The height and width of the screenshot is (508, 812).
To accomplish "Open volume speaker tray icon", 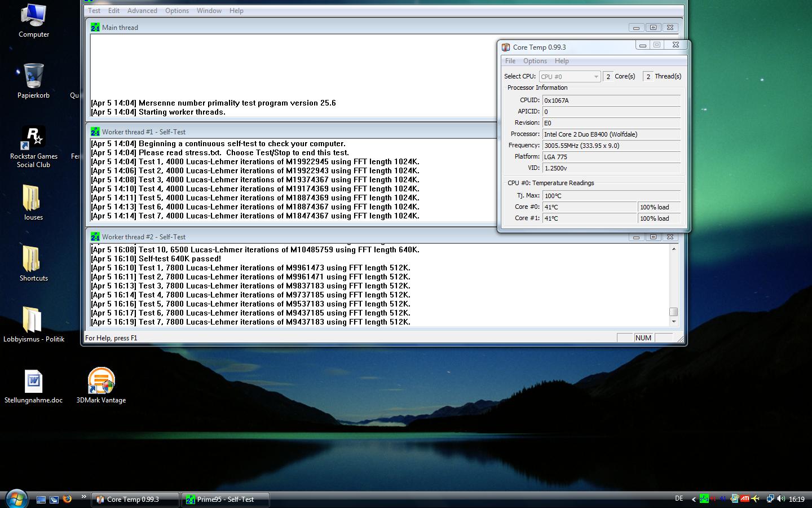I will (781, 498).
